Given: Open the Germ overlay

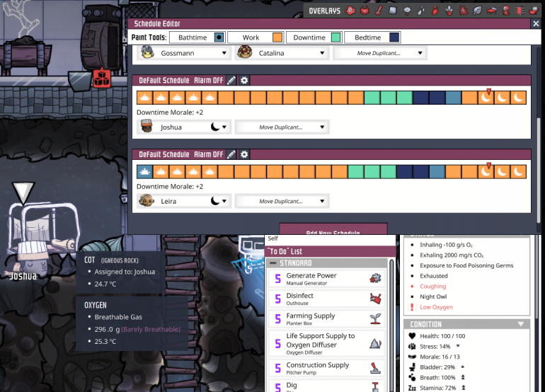Looking at the screenshot, I should click(464, 11).
